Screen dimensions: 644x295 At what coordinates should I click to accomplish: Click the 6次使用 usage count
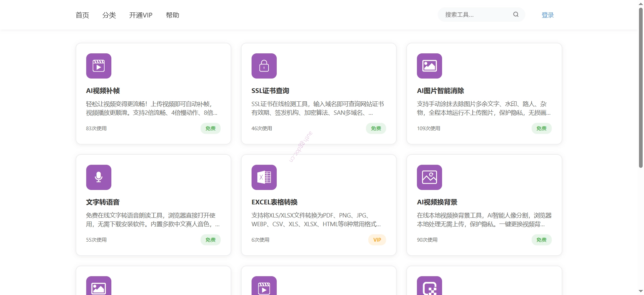click(x=261, y=240)
